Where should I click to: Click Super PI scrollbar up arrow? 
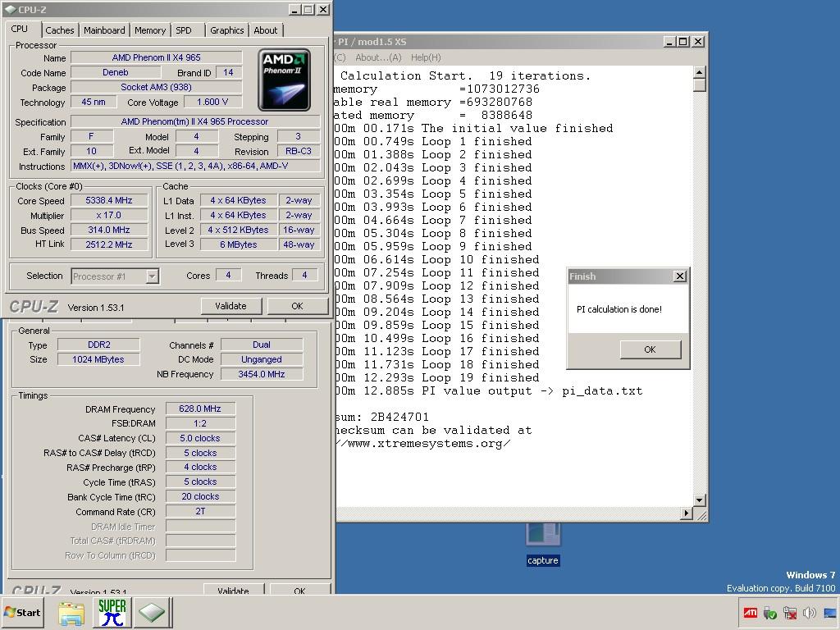pos(700,72)
